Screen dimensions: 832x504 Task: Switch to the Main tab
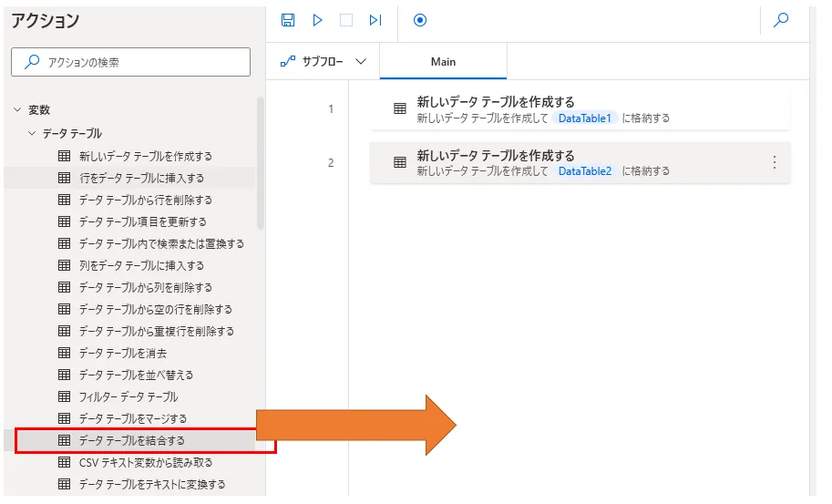click(x=443, y=62)
